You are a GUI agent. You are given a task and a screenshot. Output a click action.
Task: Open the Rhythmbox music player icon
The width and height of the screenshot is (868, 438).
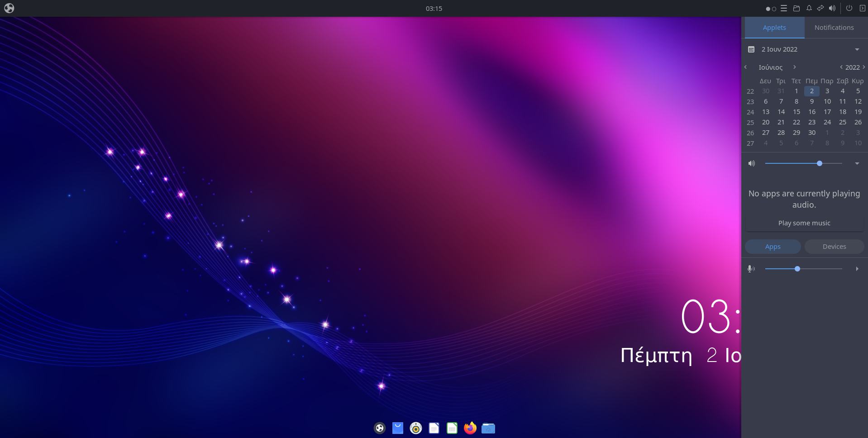tap(416, 428)
